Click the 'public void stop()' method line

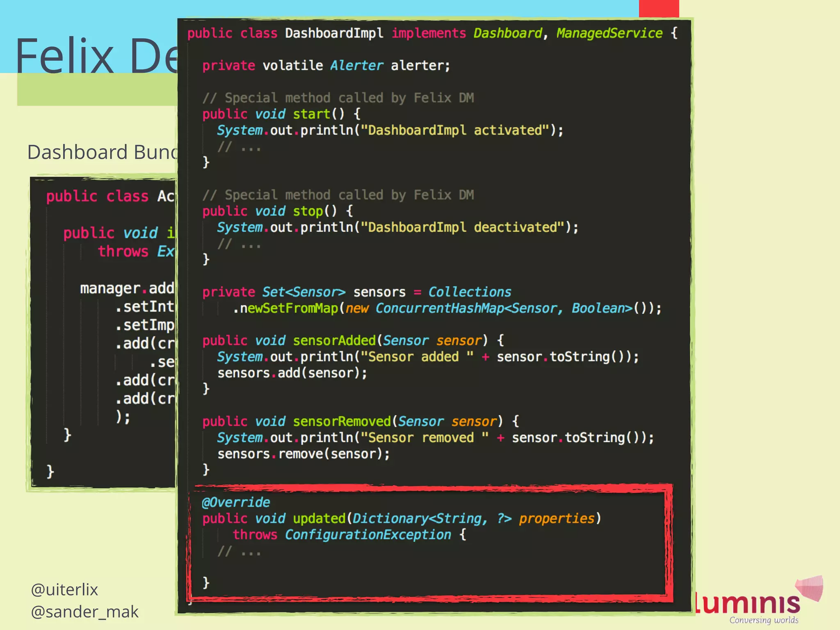pos(278,211)
